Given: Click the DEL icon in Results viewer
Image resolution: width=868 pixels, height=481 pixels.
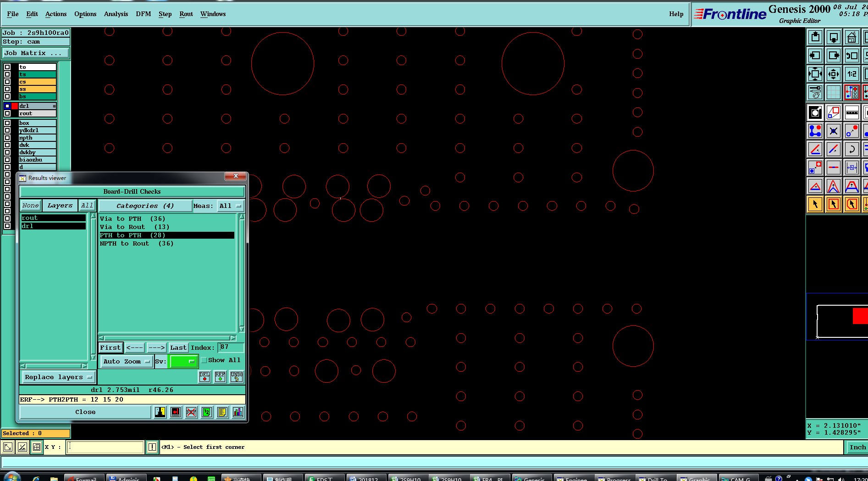Looking at the screenshot, I should (x=205, y=377).
